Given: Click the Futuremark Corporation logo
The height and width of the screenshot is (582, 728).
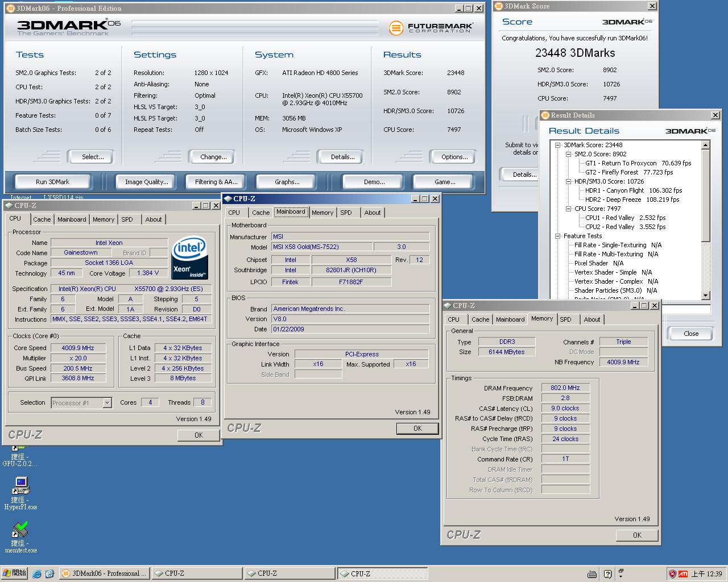Looking at the screenshot, I should point(431,28).
